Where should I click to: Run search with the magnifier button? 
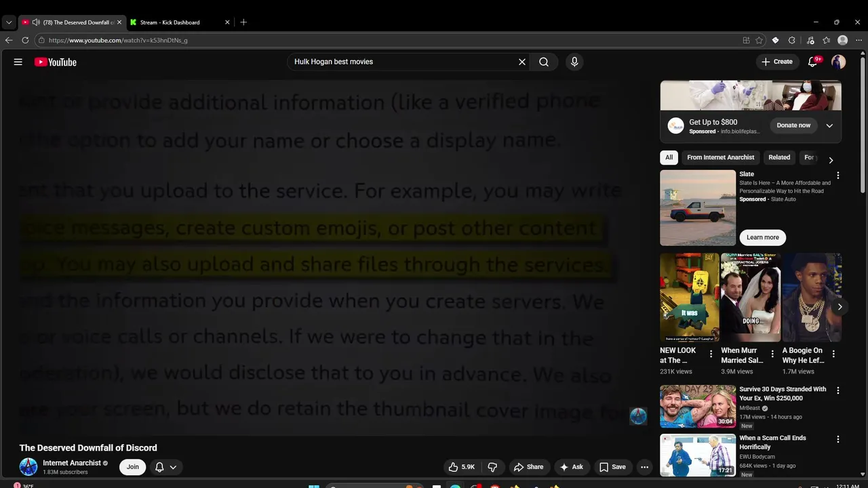tap(544, 62)
